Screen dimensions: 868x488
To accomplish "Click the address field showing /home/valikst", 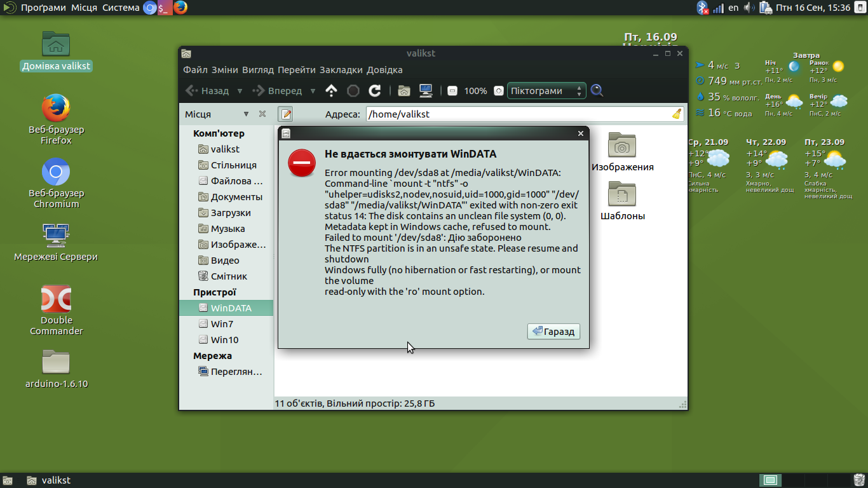I will click(517, 114).
